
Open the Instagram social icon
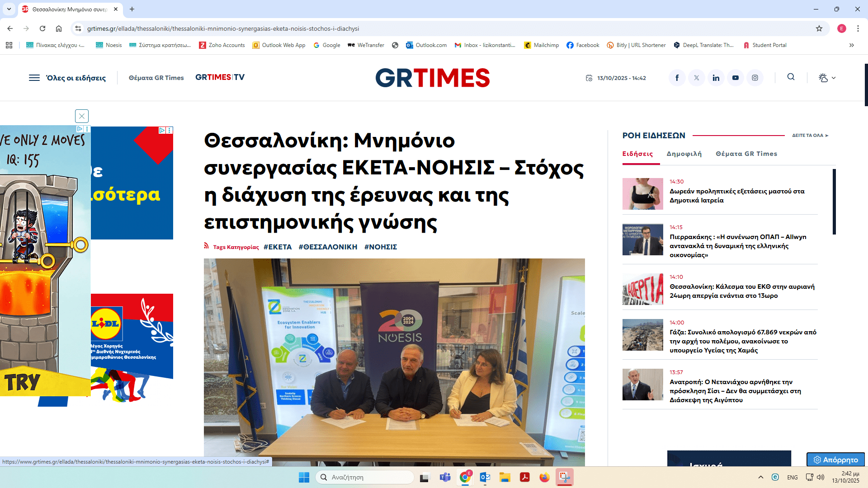[755, 78]
